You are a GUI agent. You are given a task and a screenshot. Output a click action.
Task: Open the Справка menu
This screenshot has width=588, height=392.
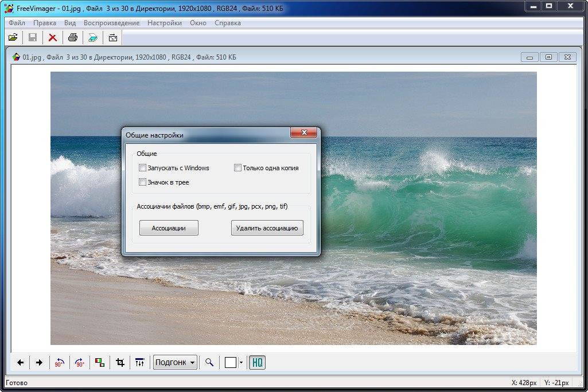pos(228,23)
